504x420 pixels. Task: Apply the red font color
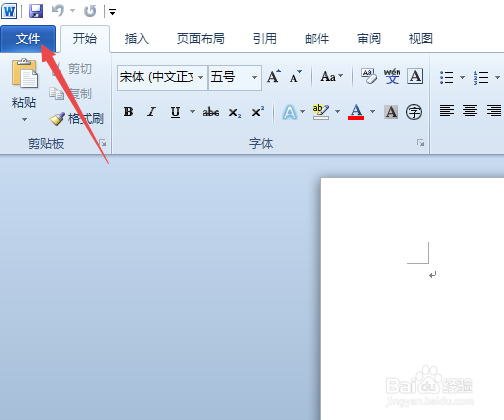point(356,112)
